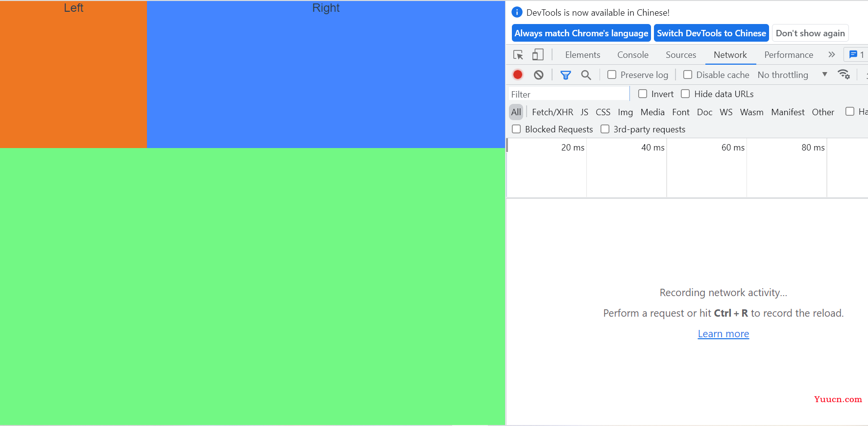Toggle the device toolbar icon
Viewport: 868px width, 426px height.
pyautogui.click(x=538, y=54)
